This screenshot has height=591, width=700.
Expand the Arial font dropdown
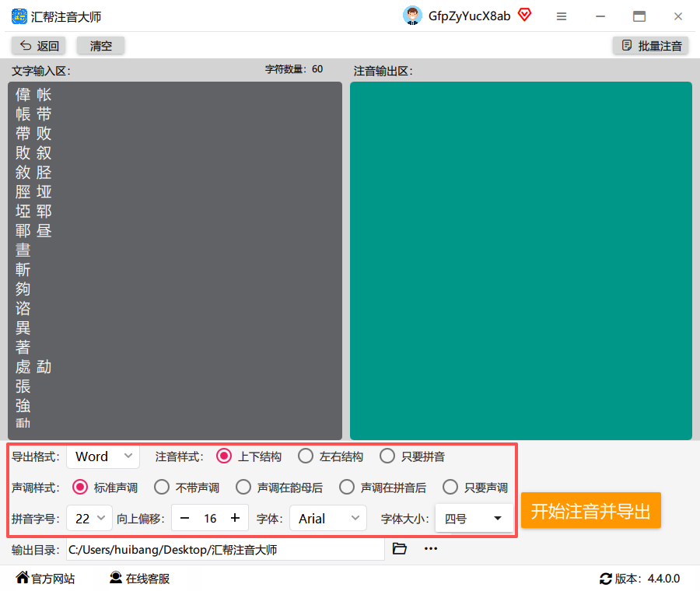[x=328, y=518]
